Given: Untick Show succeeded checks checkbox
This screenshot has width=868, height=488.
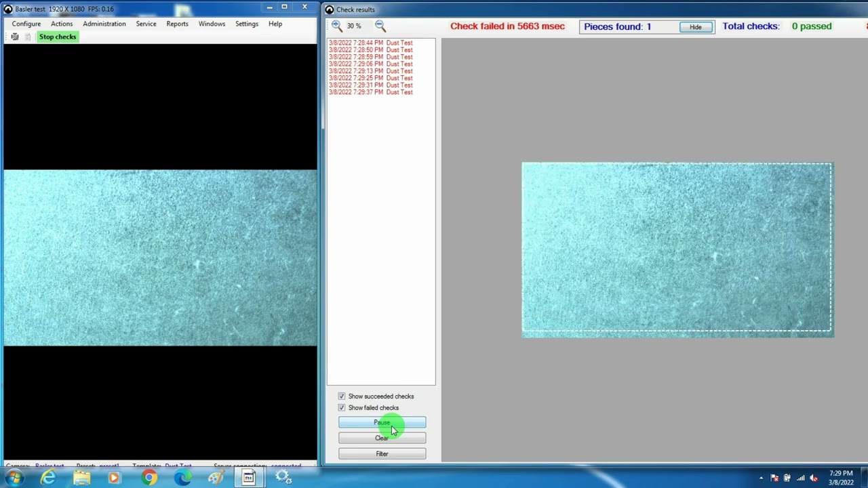Looking at the screenshot, I should (342, 396).
